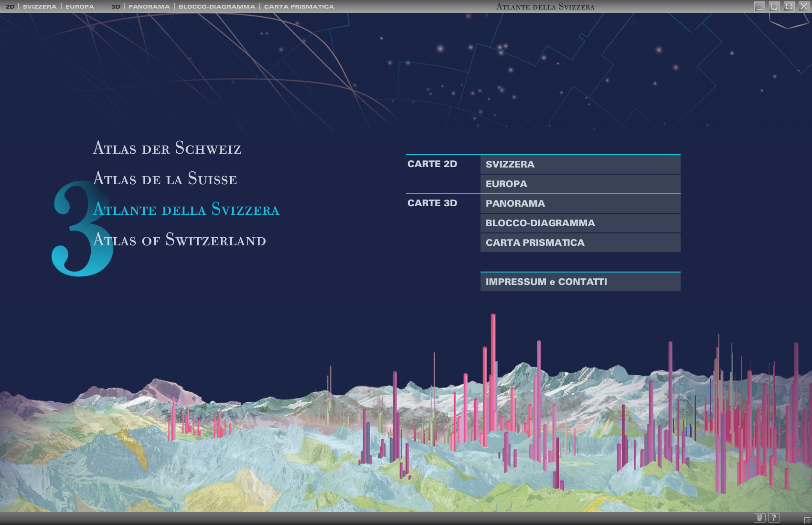Click the 2D label in top menu
This screenshot has height=525, width=812.
point(10,7)
